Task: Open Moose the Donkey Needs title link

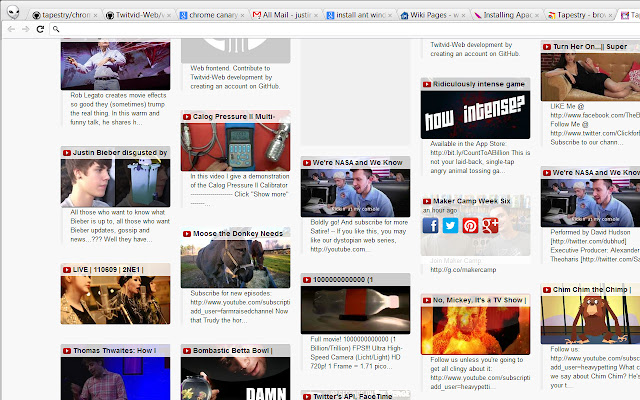Action: (238, 234)
